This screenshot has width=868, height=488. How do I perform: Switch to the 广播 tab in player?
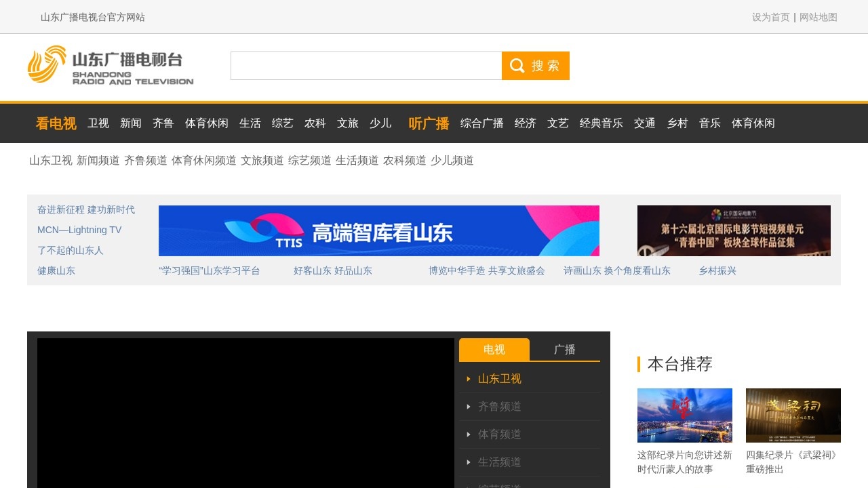[x=565, y=350]
